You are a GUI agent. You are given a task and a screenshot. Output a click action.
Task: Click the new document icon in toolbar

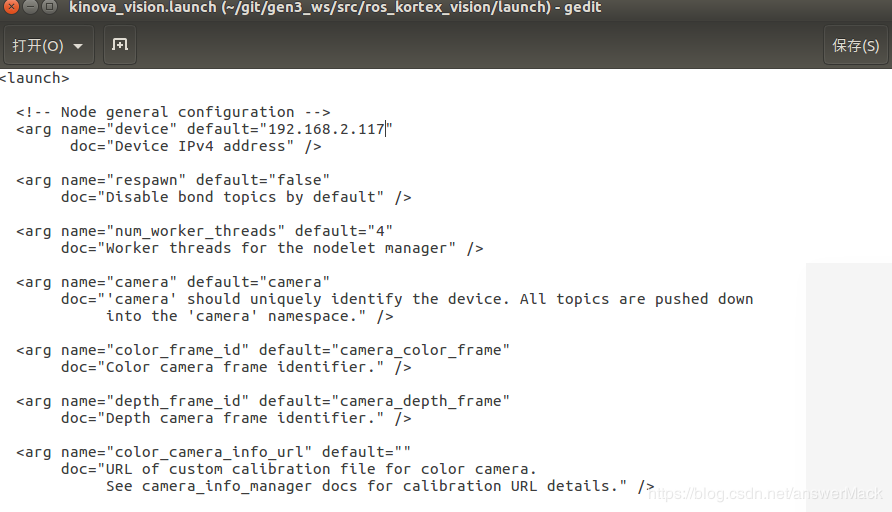coord(119,45)
